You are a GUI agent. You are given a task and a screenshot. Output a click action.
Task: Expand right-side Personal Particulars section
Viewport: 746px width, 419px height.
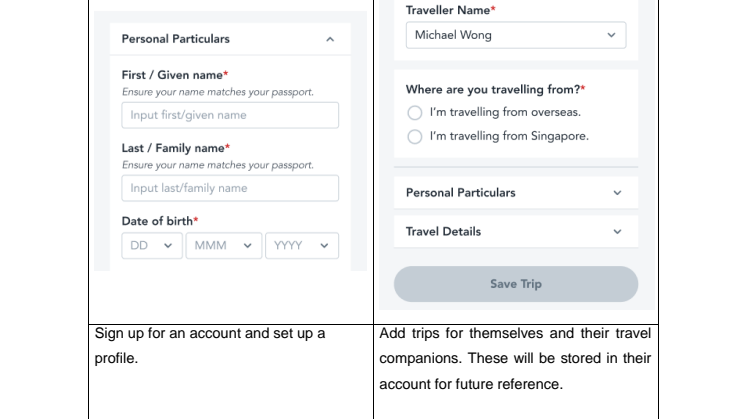516,193
